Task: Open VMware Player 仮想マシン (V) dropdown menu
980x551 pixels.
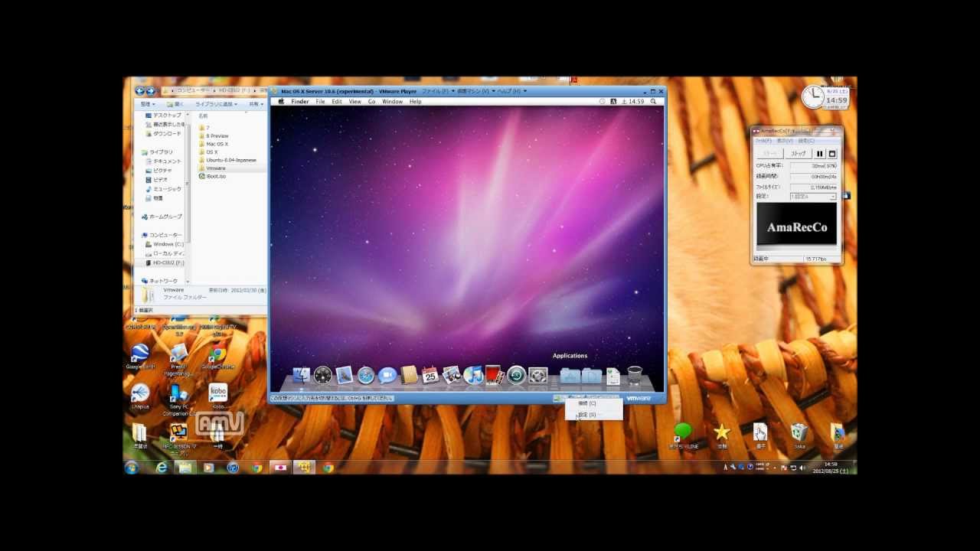Action: click(475, 91)
